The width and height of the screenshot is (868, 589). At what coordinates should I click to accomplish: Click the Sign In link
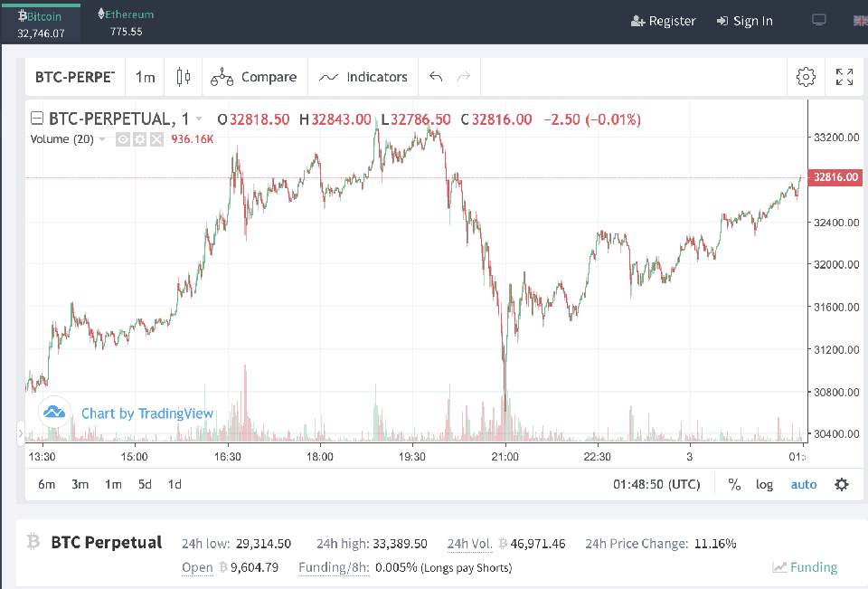click(x=744, y=21)
